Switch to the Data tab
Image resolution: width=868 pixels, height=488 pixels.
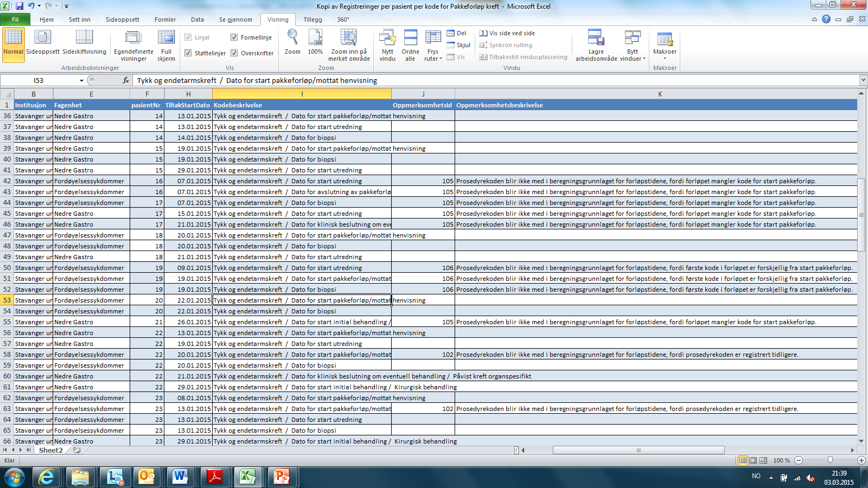click(197, 20)
